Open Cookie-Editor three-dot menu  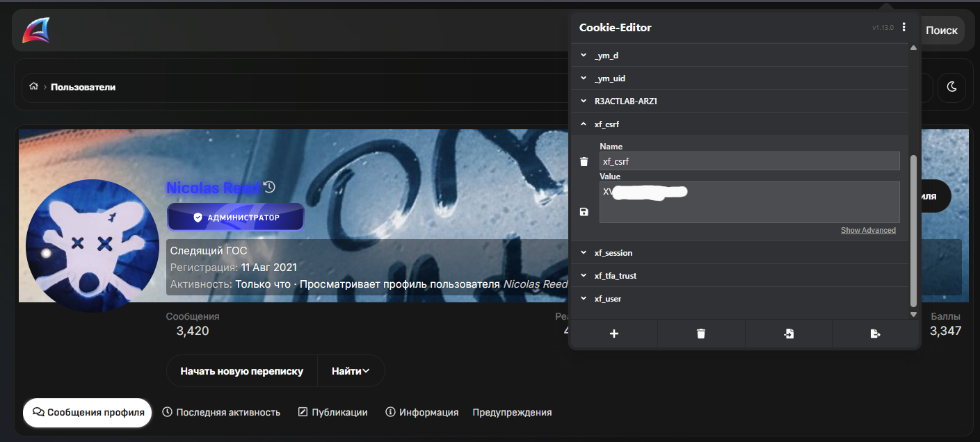click(903, 28)
